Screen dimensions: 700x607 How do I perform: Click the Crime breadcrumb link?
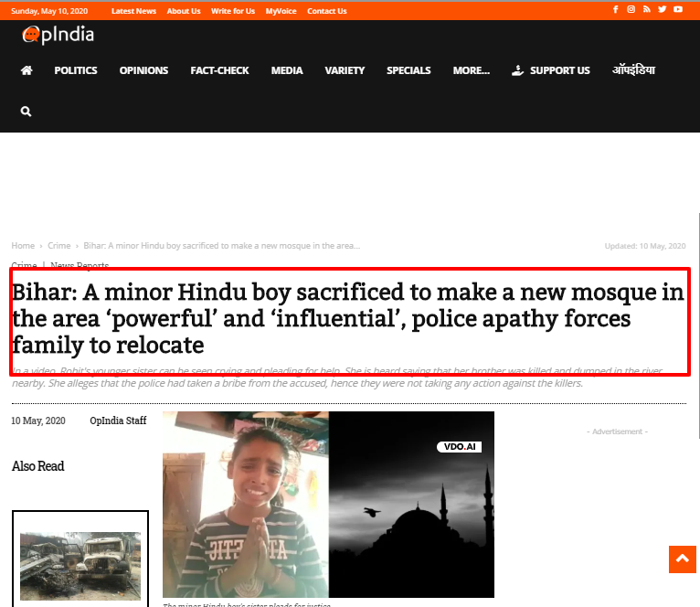[58, 246]
